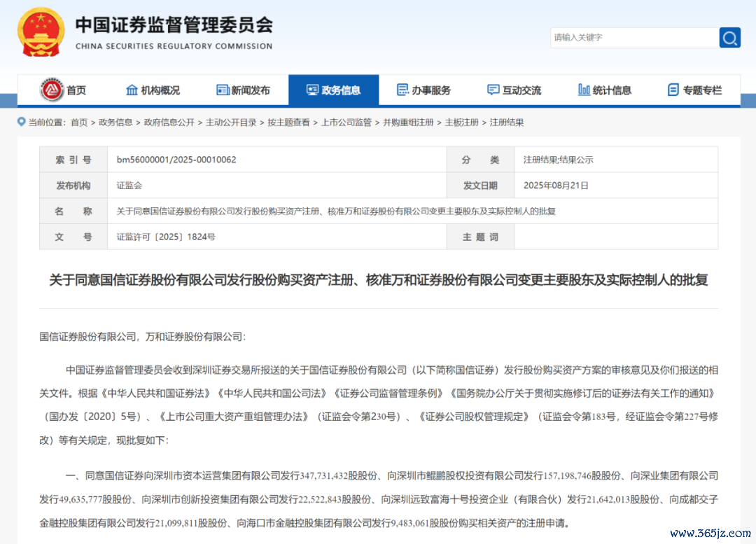The width and height of the screenshot is (756, 544).
Task: Click document number 证监许可〔2025〕1824号
Action: [x=166, y=237]
